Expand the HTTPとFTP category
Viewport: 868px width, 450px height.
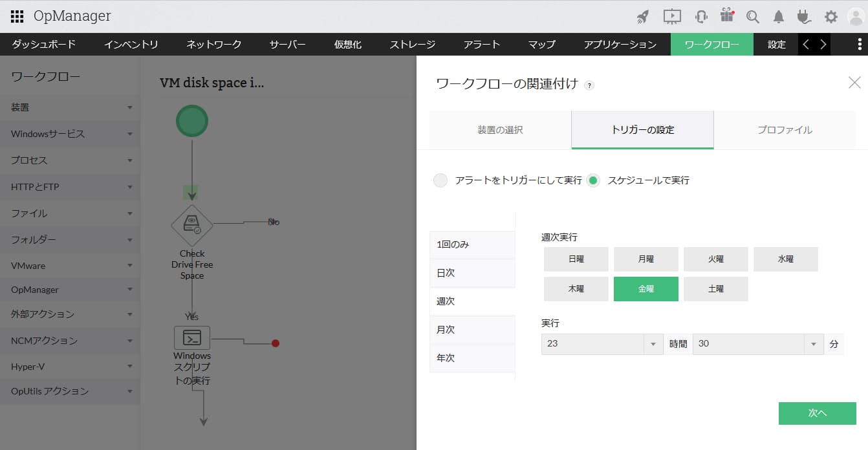(x=70, y=187)
